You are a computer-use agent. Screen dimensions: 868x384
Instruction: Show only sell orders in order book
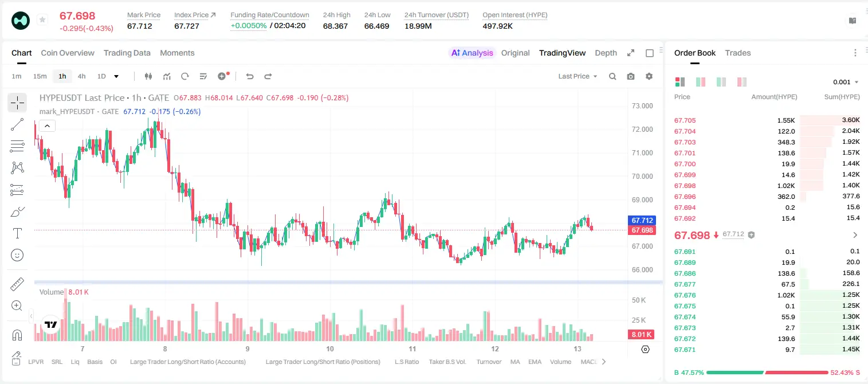pos(742,82)
